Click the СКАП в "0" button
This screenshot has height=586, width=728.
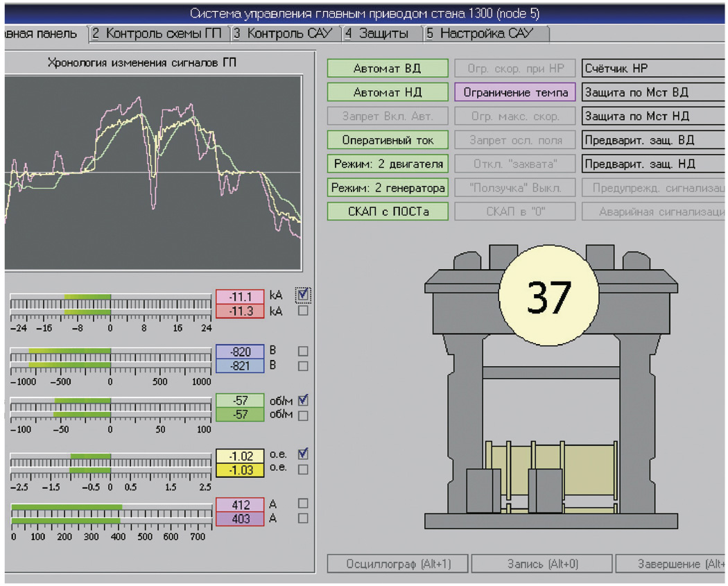coord(515,212)
